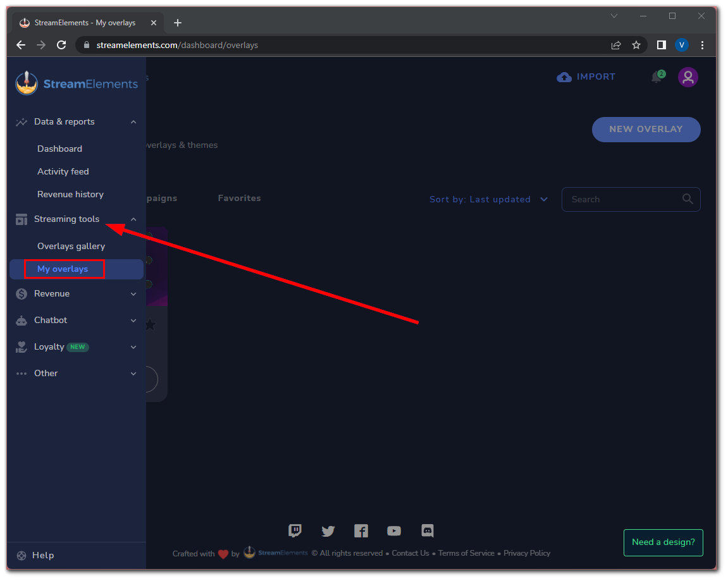The width and height of the screenshot is (728, 581).
Task: Click the Import cloud upload icon
Action: (564, 77)
